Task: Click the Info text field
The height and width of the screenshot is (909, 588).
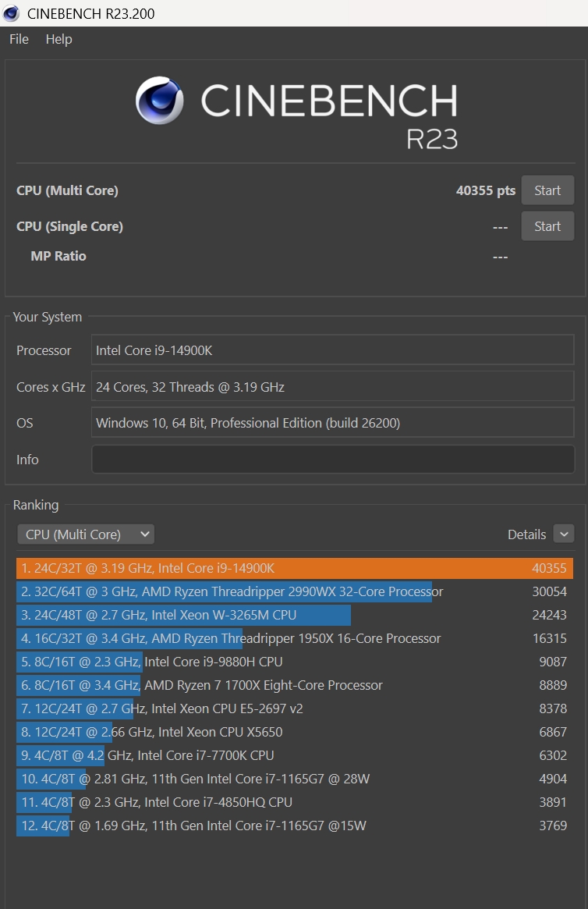Action: [x=332, y=460]
